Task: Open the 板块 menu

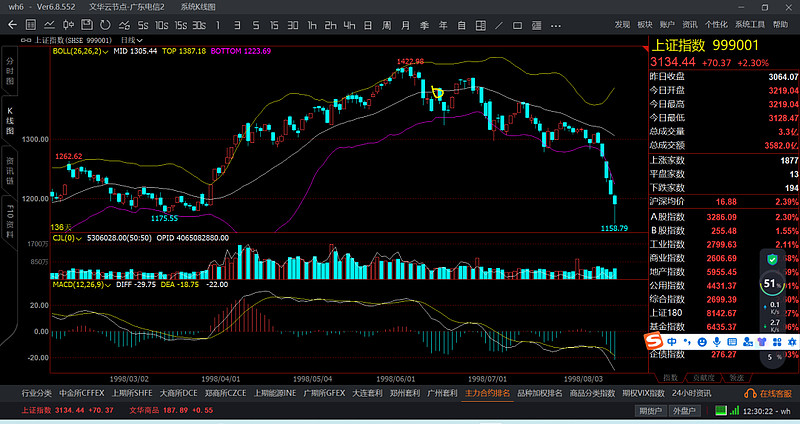Action: point(645,24)
